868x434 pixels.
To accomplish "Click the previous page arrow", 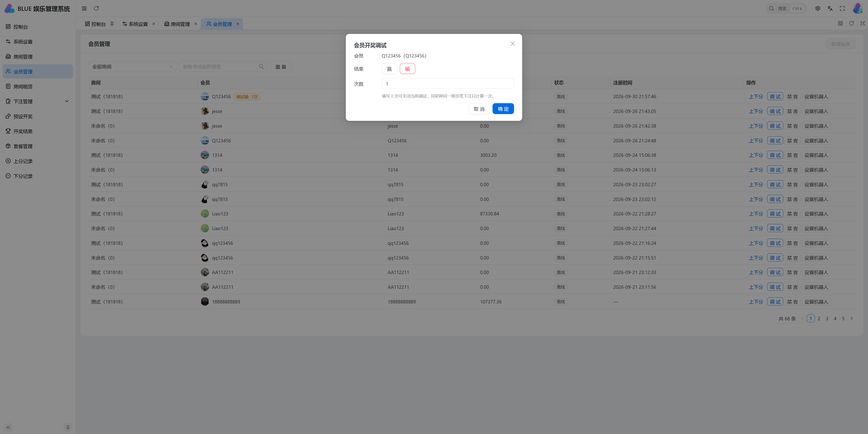I will point(803,318).
